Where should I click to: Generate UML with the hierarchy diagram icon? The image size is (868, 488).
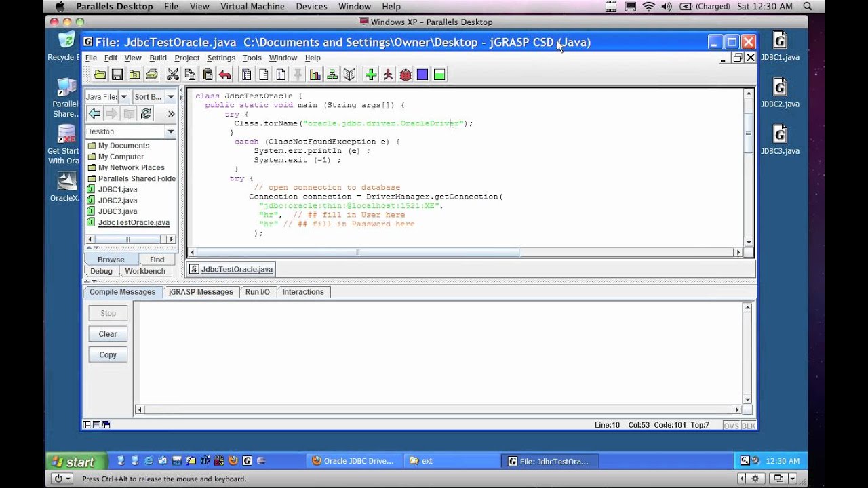pyautogui.click(x=332, y=75)
